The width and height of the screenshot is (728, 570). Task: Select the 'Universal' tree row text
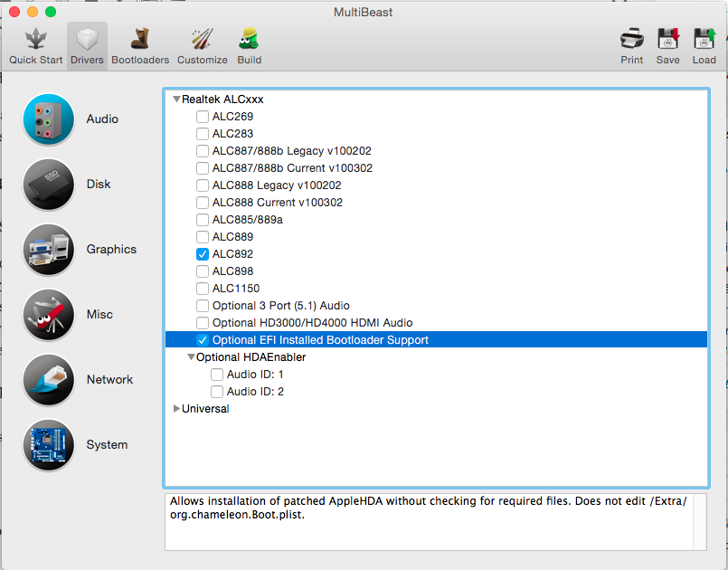205,409
